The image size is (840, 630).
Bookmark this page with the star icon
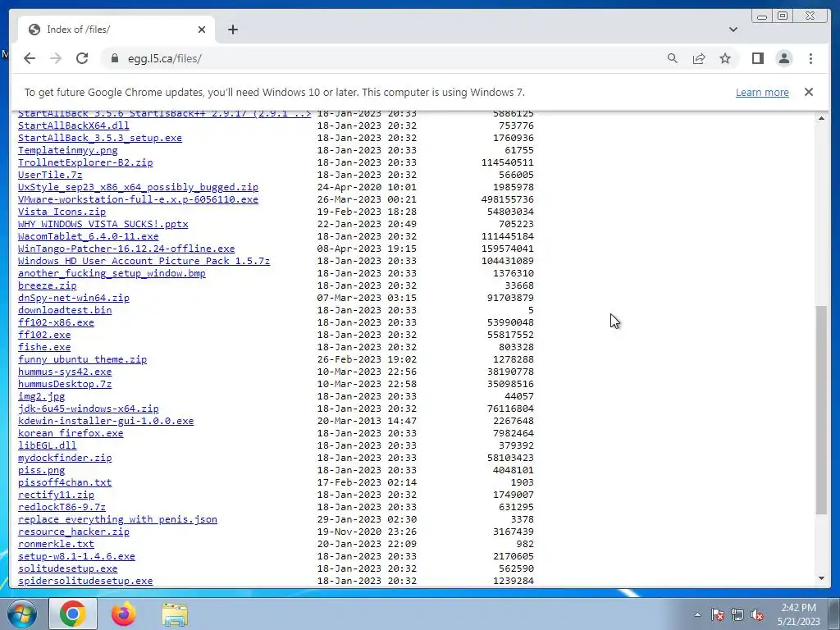tap(725, 58)
